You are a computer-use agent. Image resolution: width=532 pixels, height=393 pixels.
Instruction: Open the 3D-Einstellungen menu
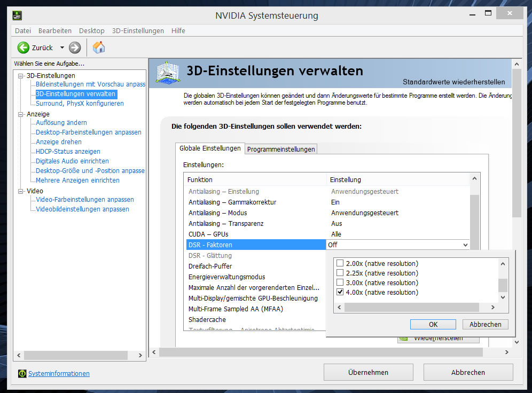[138, 30]
